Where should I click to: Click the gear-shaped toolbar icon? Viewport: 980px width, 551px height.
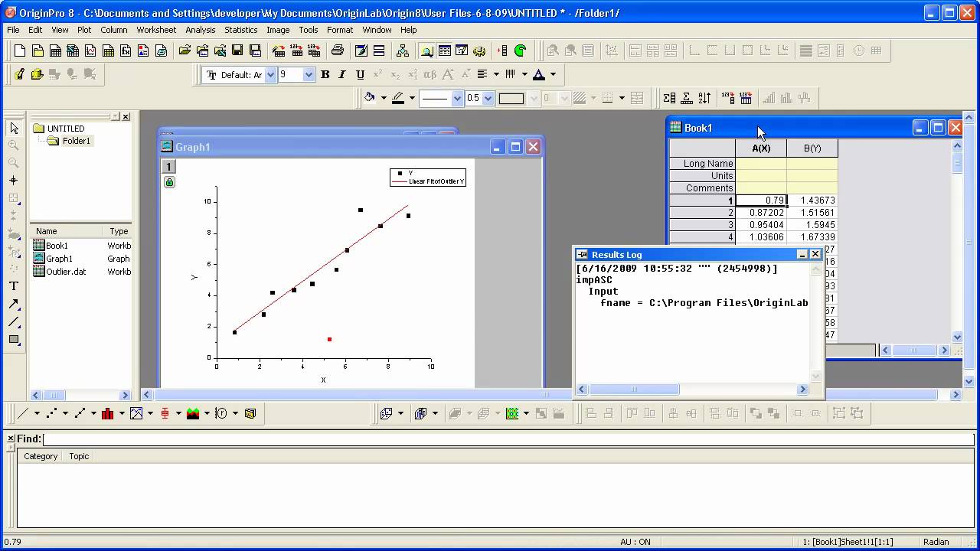click(479, 51)
